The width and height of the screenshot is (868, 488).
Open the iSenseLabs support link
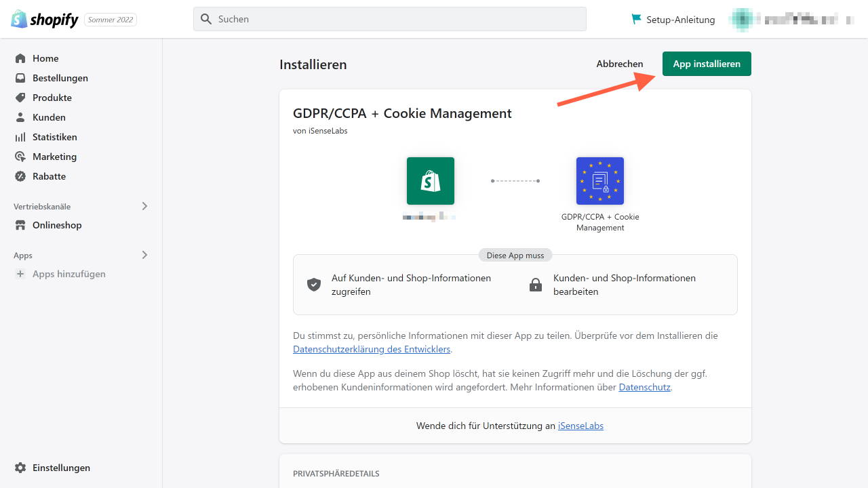[580, 426]
